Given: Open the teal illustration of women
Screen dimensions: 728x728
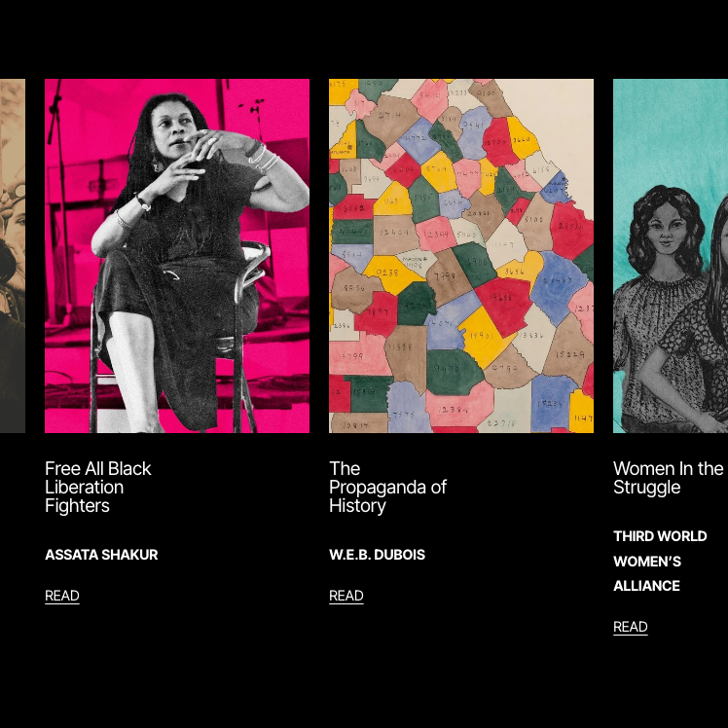Looking at the screenshot, I should pyautogui.click(x=671, y=256).
